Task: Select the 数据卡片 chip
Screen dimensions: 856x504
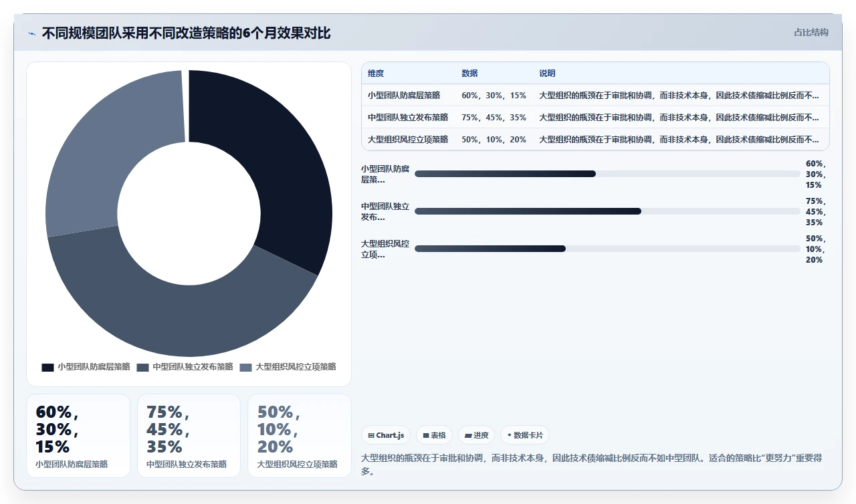Action: pos(525,435)
